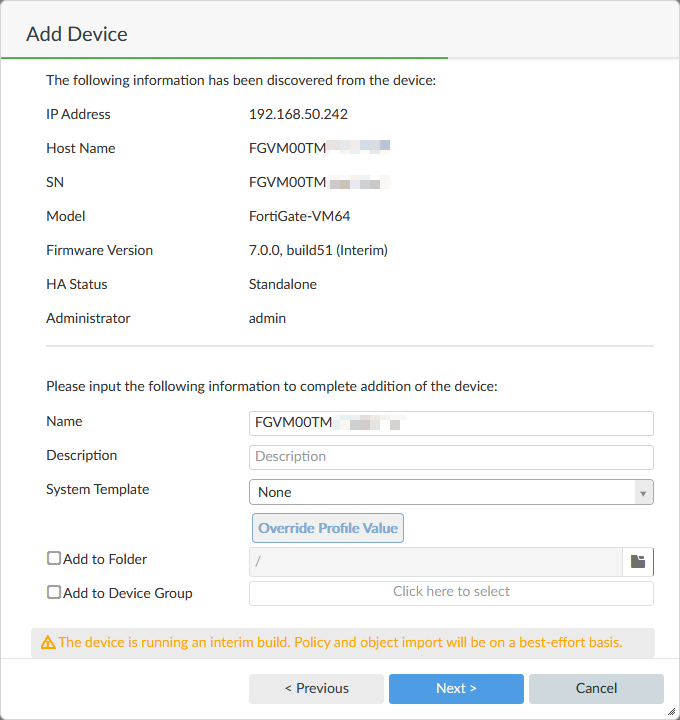680x720 pixels.
Task: Click the admin administrator value
Action: pyautogui.click(x=267, y=318)
